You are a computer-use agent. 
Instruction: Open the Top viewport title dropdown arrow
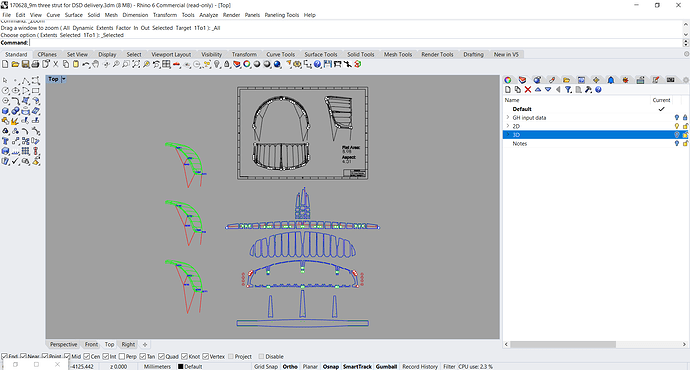pos(63,79)
